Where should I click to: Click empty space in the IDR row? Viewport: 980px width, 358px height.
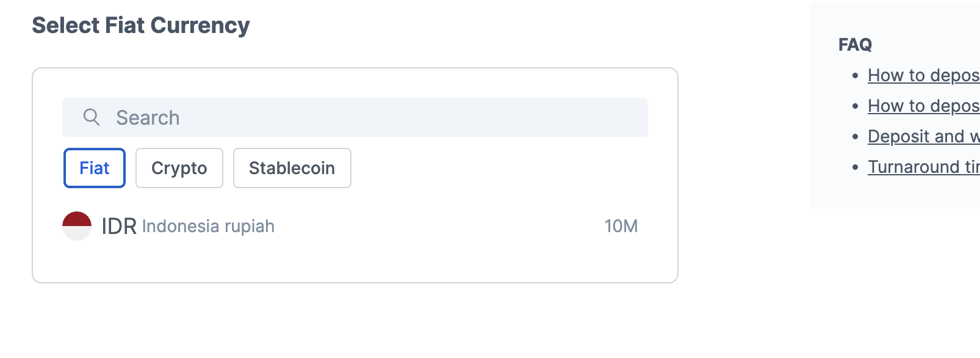[x=439, y=226]
